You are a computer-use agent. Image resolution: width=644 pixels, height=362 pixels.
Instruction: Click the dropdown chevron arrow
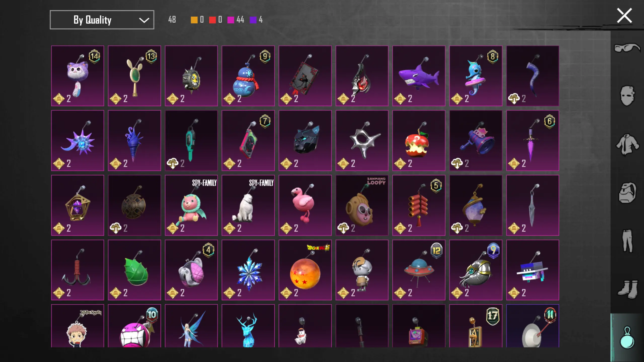[x=144, y=20]
